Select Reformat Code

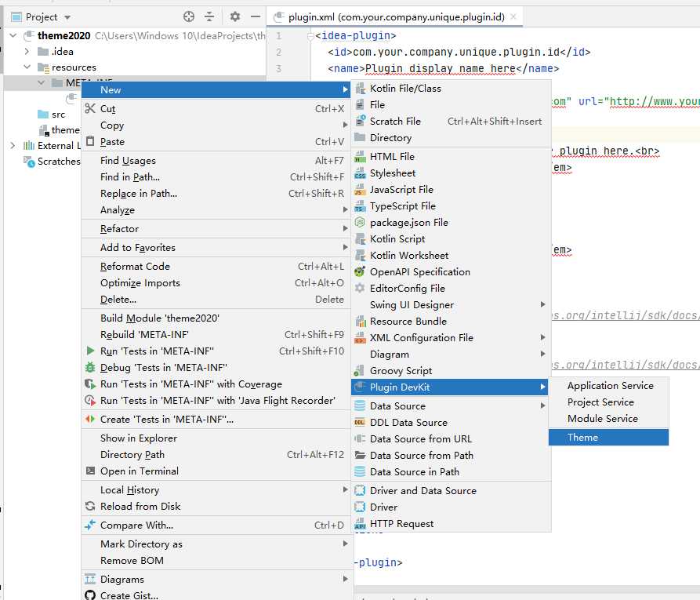[x=216, y=266]
